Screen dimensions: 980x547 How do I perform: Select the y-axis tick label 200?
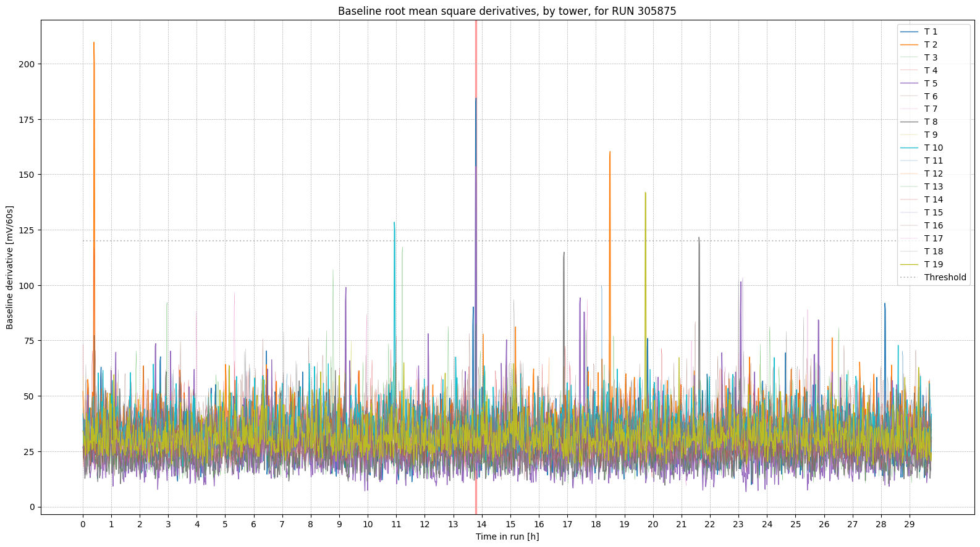pyautogui.click(x=28, y=64)
